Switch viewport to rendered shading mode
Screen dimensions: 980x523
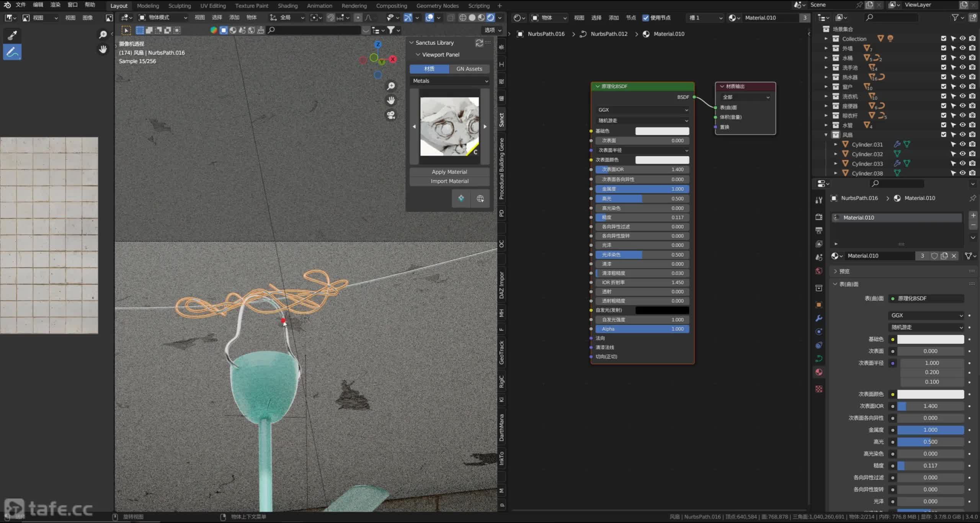(x=490, y=18)
